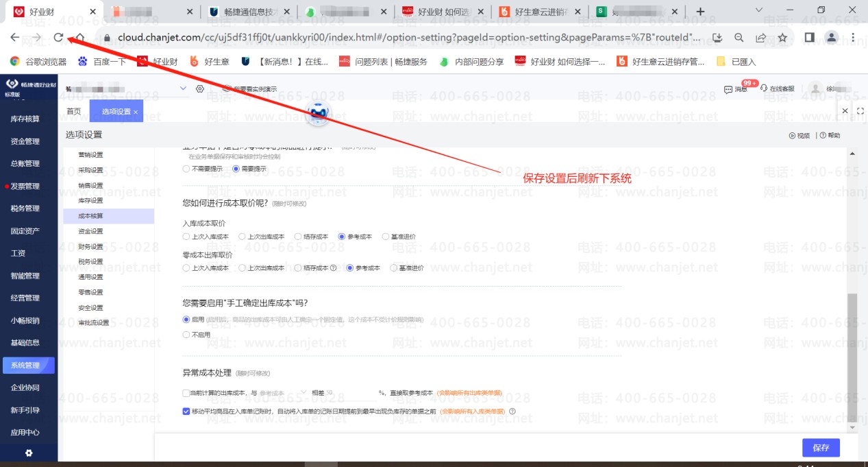
Task: Expand the 参考成本 dropdown in 异常成本处理
Action: [303, 392]
